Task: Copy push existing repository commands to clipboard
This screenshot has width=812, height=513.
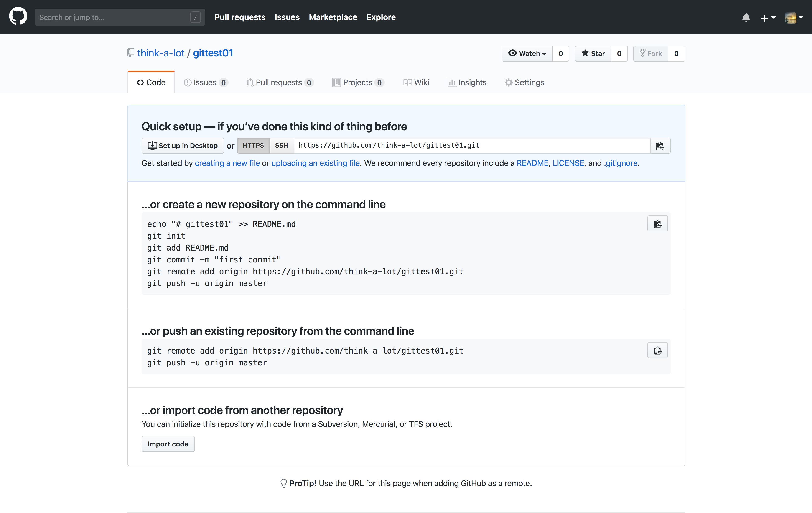Action: click(658, 350)
